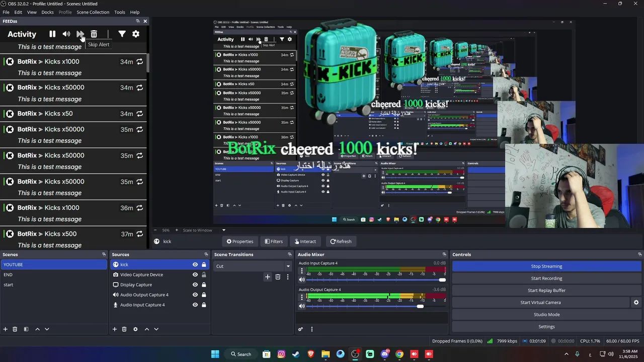Image resolution: width=644 pixels, height=362 pixels.
Task: Mute Audio Input Capture 4 in mixer
Action: pyautogui.click(x=302, y=280)
